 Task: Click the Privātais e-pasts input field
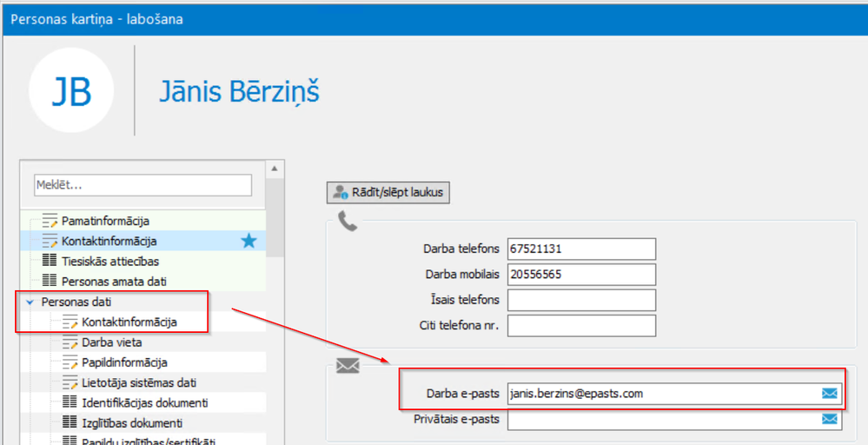point(675,419)
